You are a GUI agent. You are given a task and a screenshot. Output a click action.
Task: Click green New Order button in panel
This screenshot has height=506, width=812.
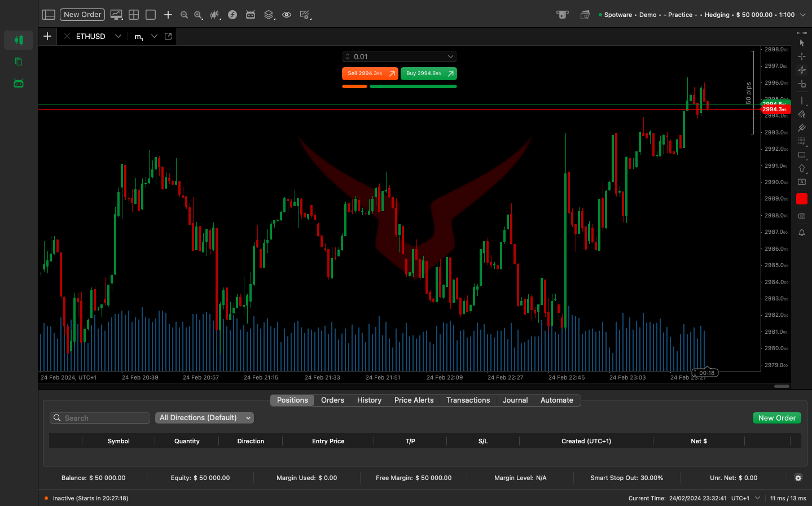(777, 418)
